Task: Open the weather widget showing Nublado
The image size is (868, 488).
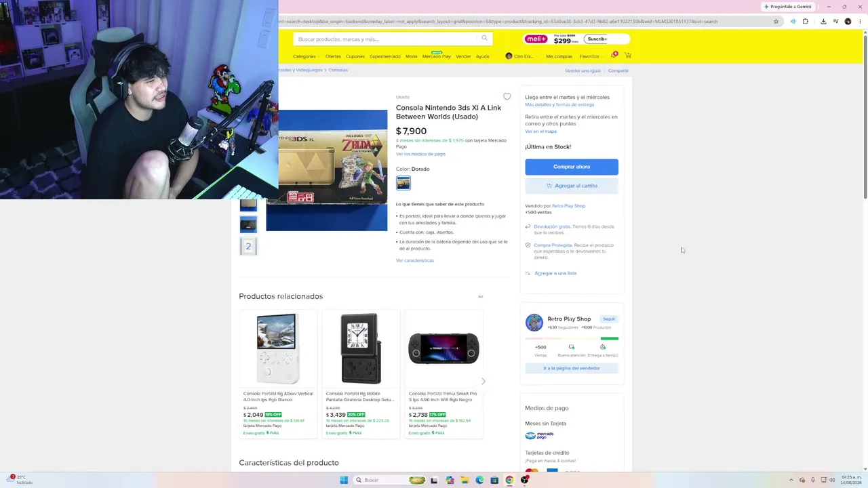Action: coord(20,480)
